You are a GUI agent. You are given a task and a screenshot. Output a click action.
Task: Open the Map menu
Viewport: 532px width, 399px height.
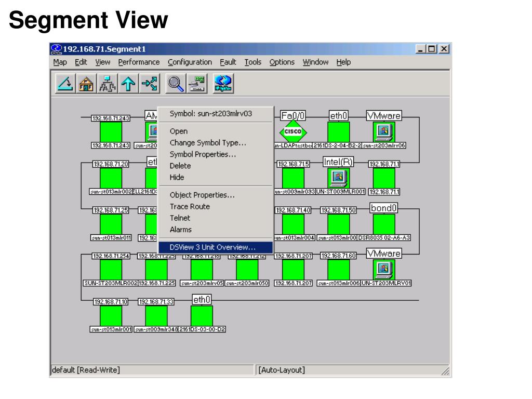click(x=60, y=62)
